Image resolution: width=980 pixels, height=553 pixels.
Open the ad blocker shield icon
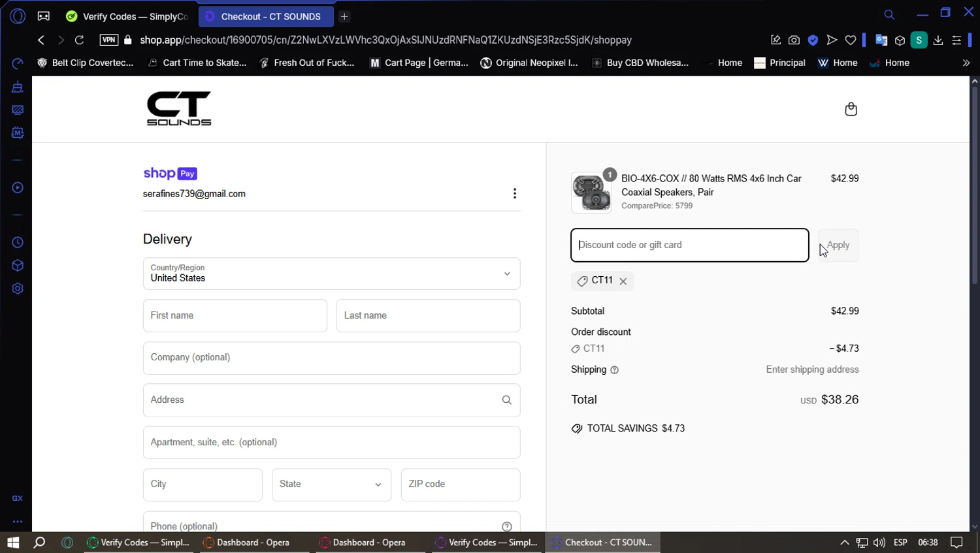pyautogui.click(x=813, y=40)
